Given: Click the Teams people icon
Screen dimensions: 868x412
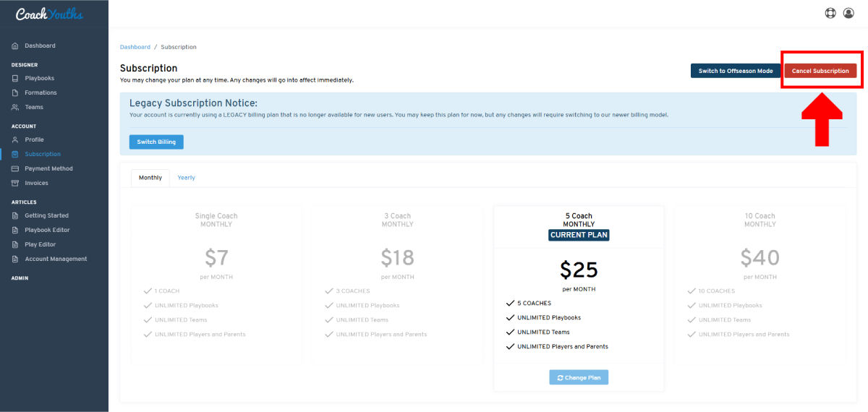Looking at the screenshot, I should (15, 107).
